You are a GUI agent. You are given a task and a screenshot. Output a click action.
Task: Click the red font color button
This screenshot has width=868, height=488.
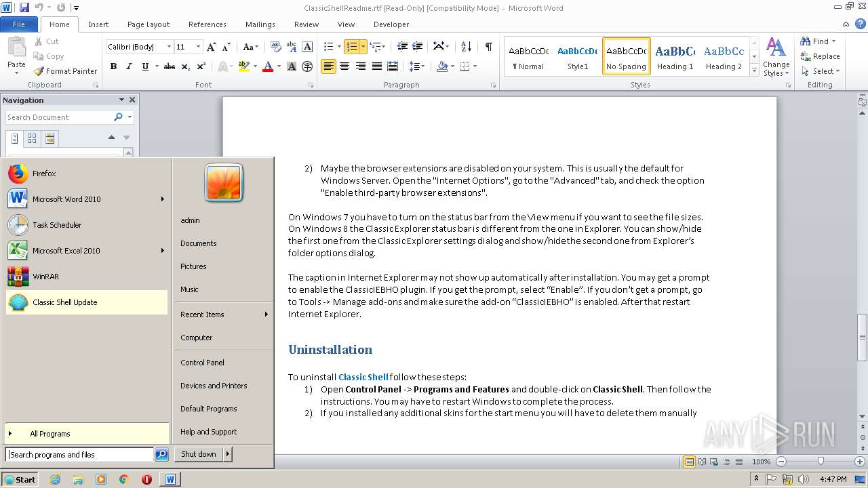click(x=268, y=66)
